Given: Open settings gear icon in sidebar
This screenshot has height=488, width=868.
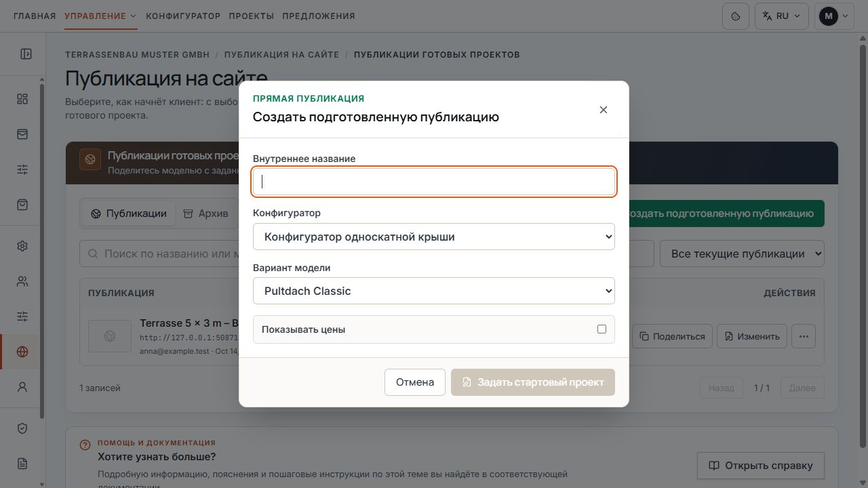Looking at the screenshot, I should click(x=22, y=246).
